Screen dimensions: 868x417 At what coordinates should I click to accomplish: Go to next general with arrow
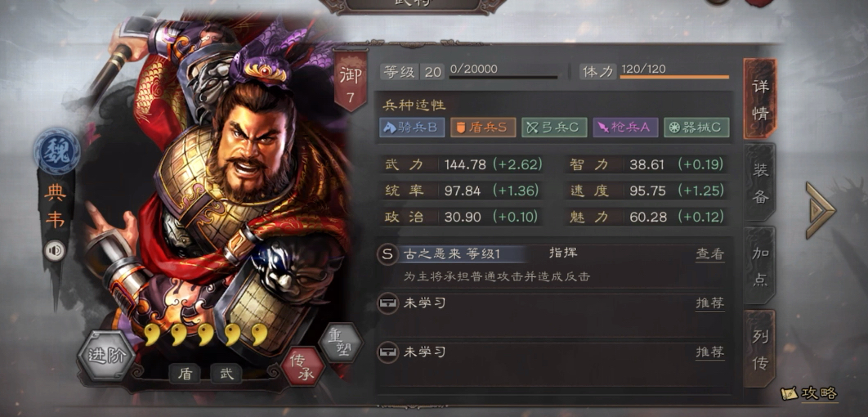821,210
